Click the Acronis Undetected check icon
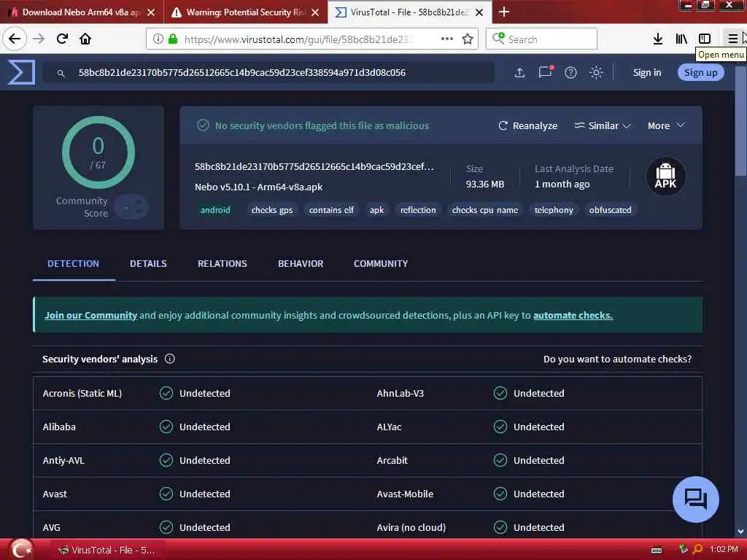The image size is (747, 560). point(166,393)
